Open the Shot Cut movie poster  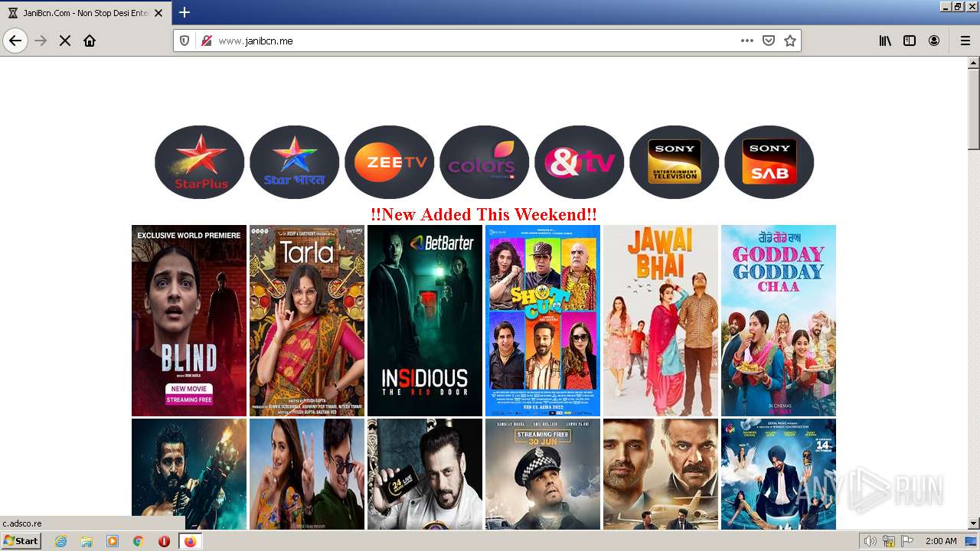[543, 321]
